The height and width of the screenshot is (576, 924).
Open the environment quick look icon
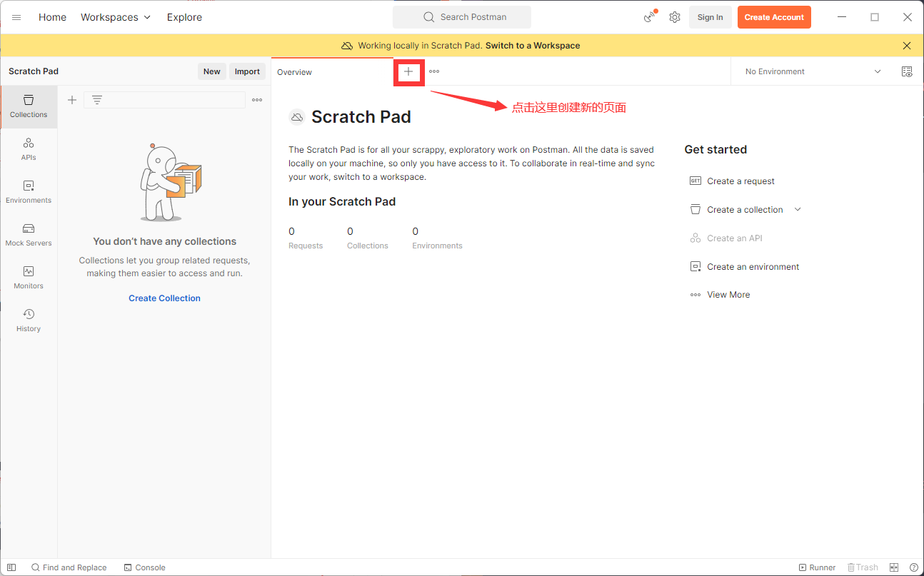pyautogui.click(x=907, y=71)
